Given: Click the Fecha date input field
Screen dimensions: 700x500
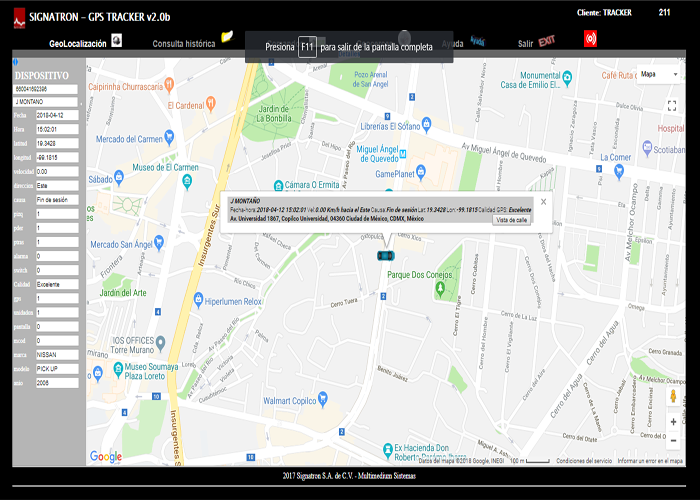Looking at the screenshot, I should tap(56, 115).
